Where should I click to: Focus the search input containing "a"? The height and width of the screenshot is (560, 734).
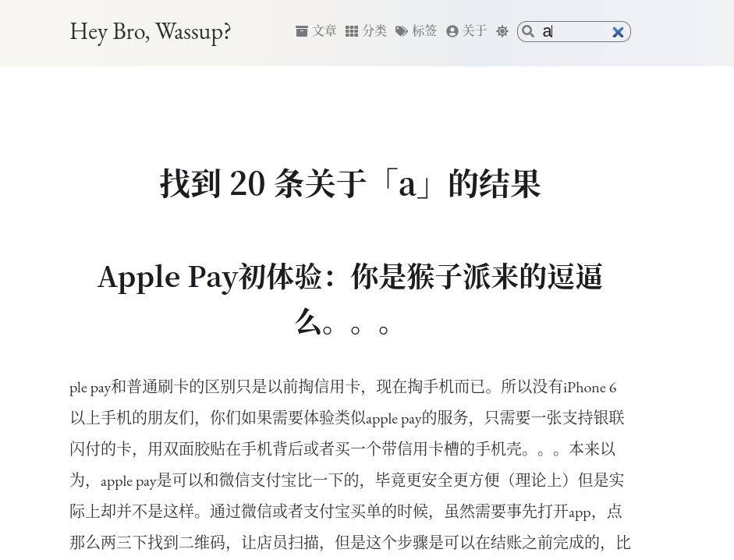coord(576,32)
